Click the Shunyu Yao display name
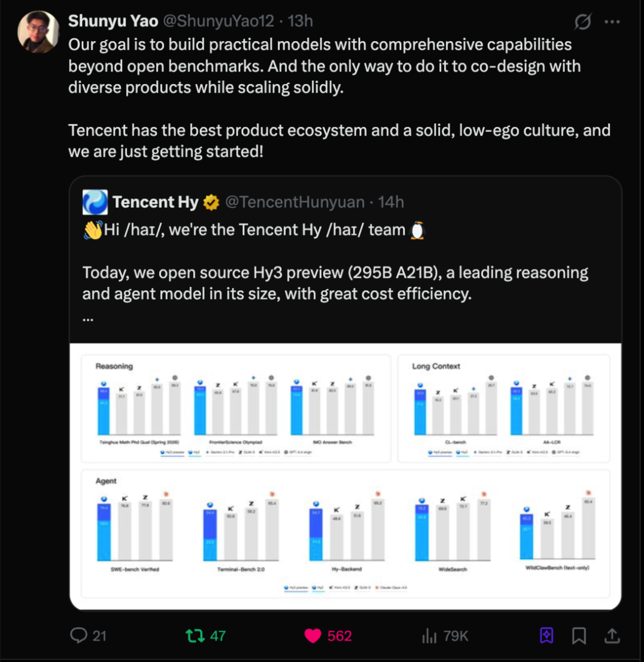The width and height of the screenshot is (644, 662). coord(113,21)
